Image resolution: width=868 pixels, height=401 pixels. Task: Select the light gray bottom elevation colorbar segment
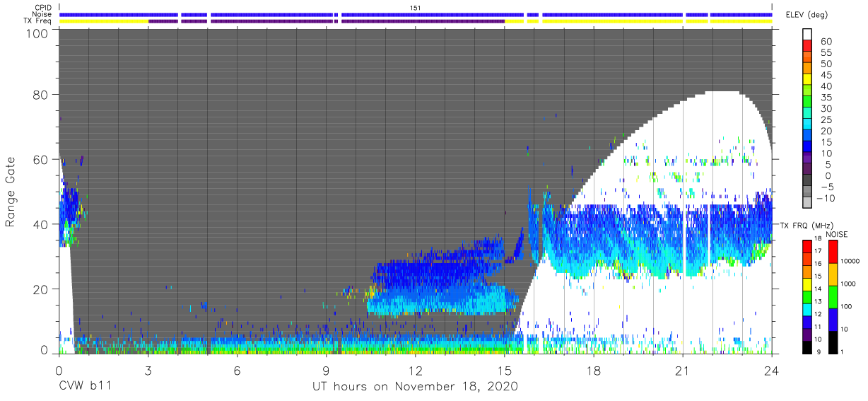[809, 204]
